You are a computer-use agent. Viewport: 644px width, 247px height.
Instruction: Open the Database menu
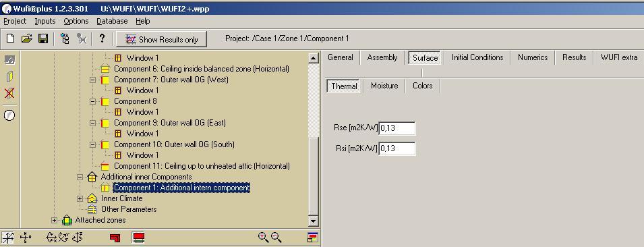pos(112,21)
